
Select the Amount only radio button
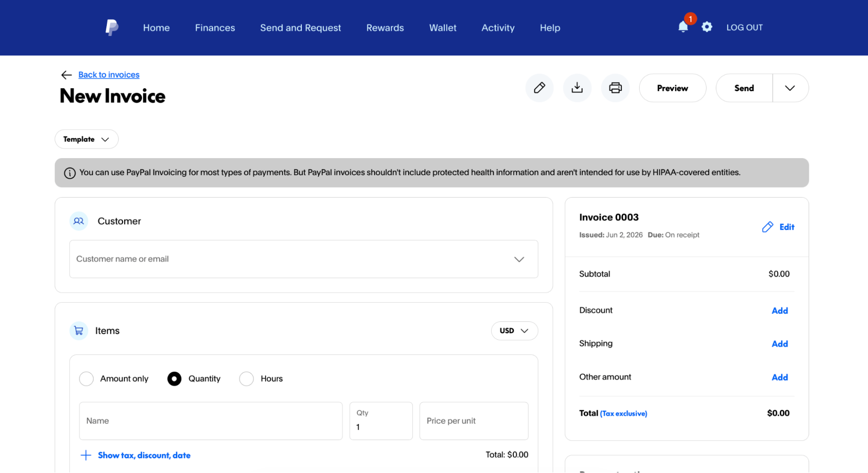coord(86,379)
